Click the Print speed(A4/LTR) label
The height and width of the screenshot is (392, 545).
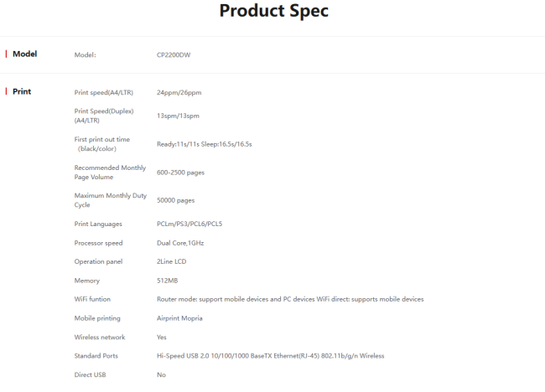[x=103, y=92]
